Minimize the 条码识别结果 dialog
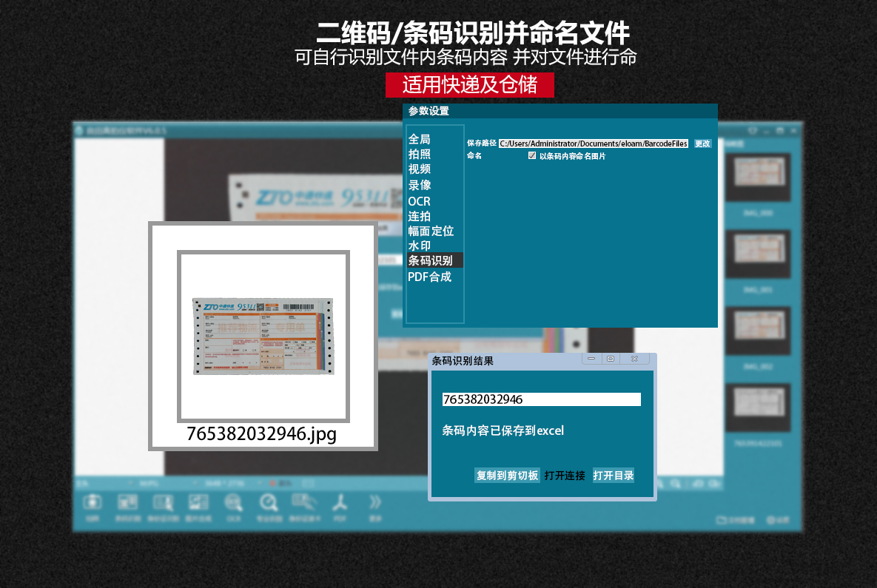 [592, 359]
